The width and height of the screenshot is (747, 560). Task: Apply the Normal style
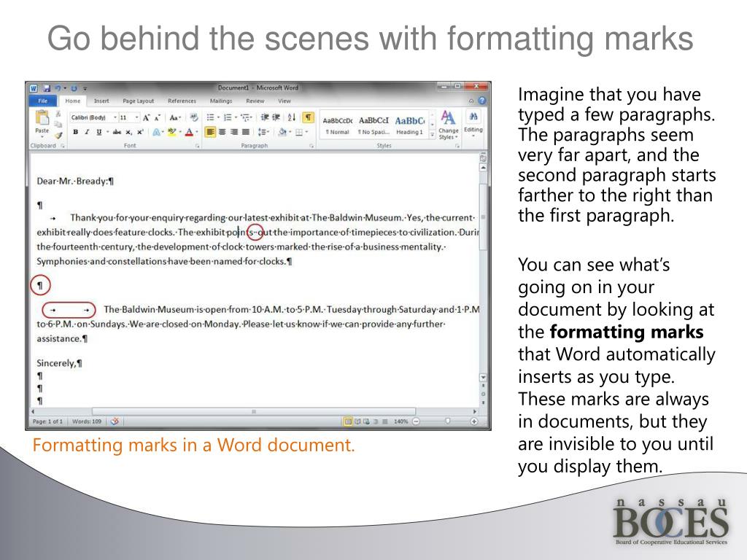click(x=337, y=125)
